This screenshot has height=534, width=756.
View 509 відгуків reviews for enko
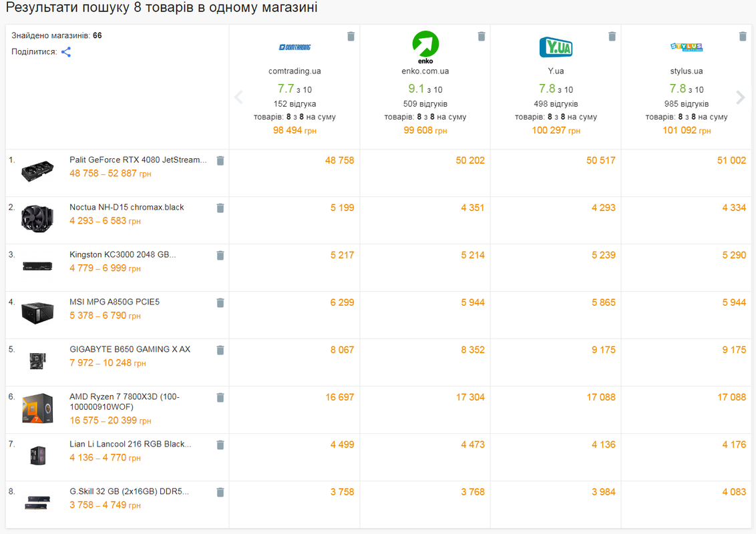pos(425,103)
